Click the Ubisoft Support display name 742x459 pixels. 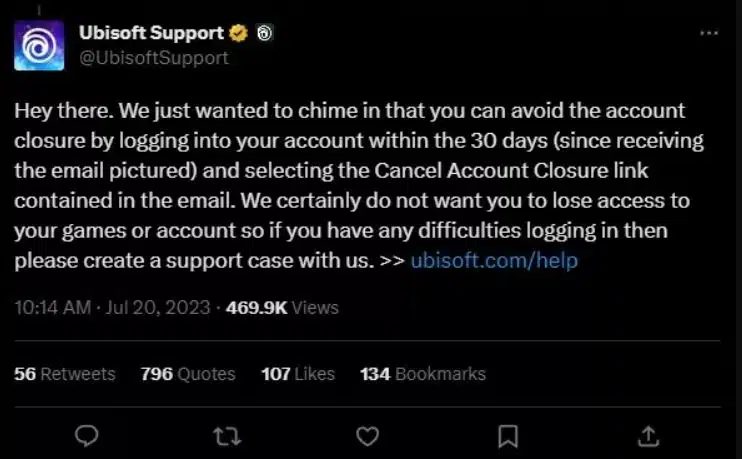[151, 33]
